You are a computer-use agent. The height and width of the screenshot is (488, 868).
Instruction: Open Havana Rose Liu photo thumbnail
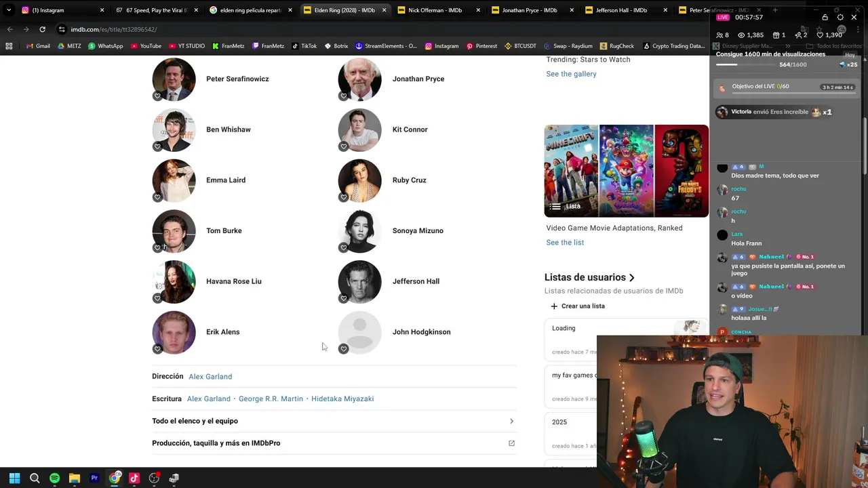[174, 282]
